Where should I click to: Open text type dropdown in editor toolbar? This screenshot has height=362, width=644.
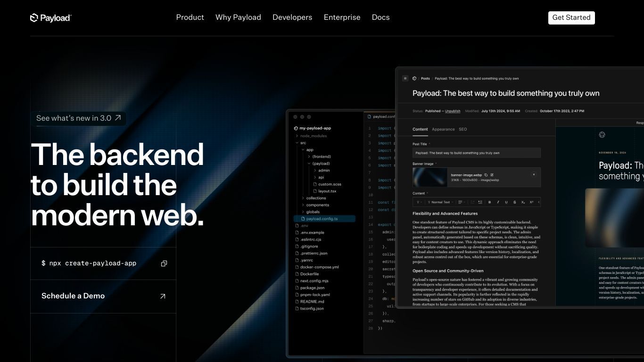[418, 202]
